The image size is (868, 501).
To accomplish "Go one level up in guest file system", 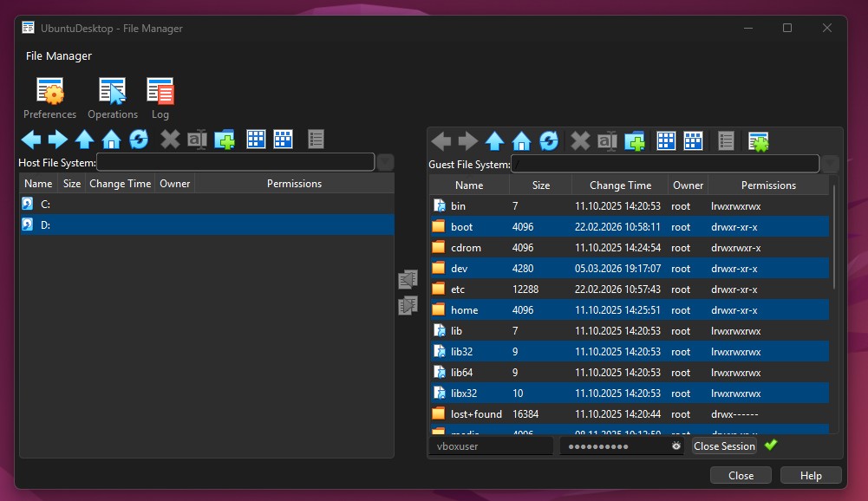I will tap(494, 140).
